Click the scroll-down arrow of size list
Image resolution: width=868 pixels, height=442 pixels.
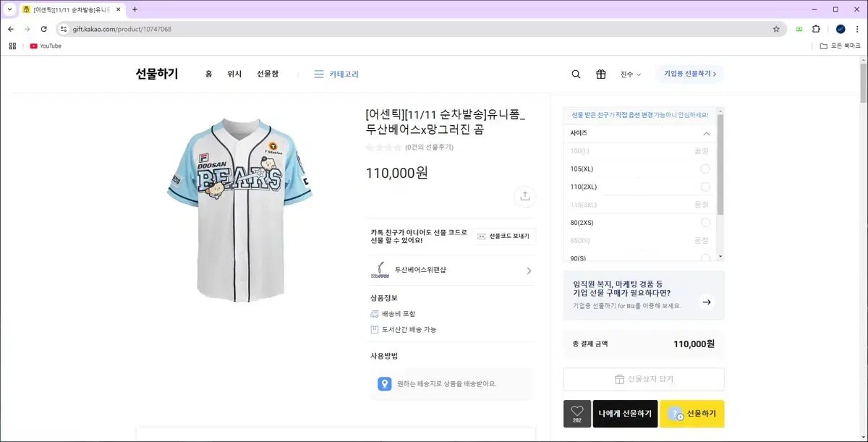720,257
